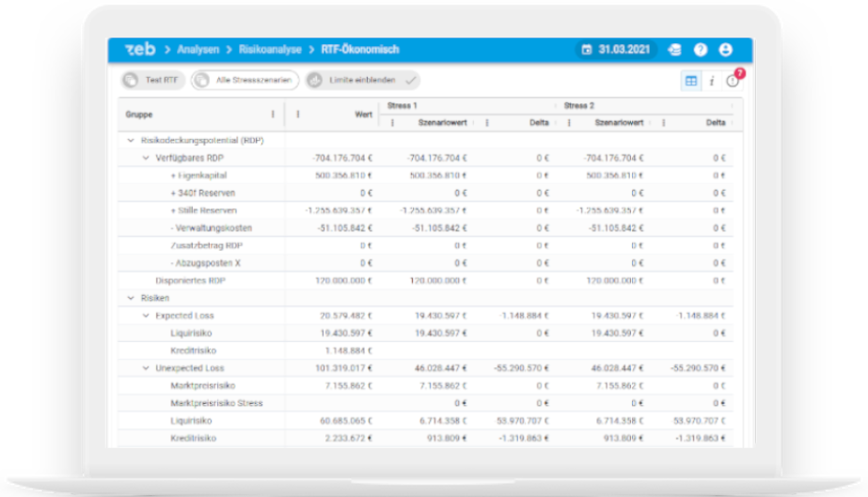868x497 pixels.
Task: Show info via the italic i icon
Action: click(x=712, y=81)
